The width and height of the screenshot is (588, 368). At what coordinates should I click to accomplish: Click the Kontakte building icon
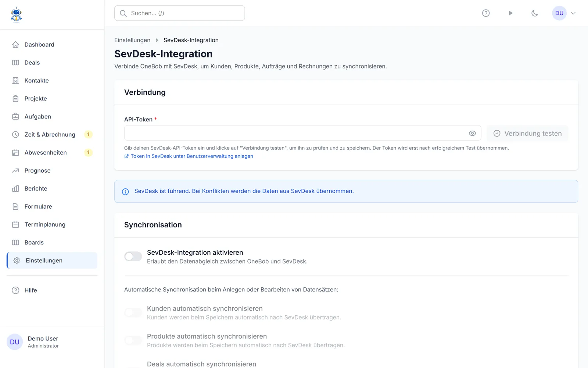pos(15,81)
